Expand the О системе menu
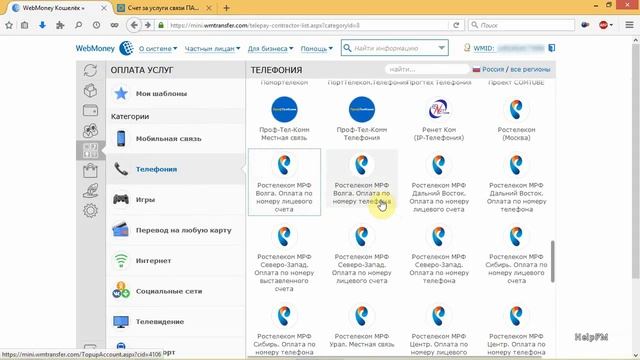 click(158, 49)
